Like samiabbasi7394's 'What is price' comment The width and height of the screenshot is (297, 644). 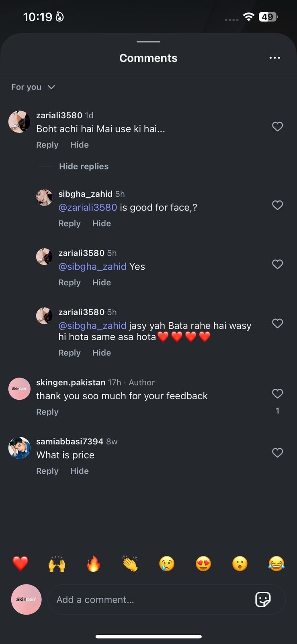click(277, 452)
